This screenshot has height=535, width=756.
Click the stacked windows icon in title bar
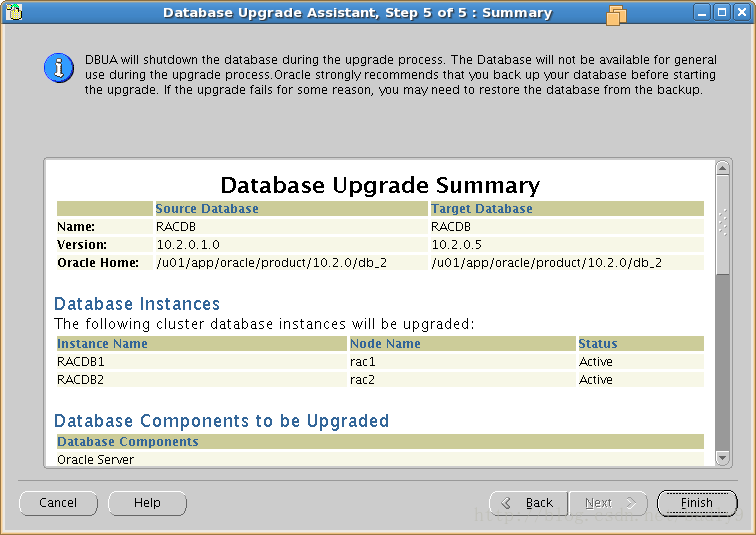pyautogui.click(x=616, y=15)
